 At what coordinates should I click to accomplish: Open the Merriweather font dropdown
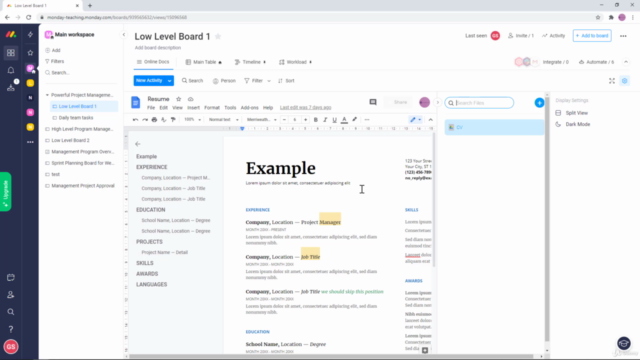(262, 120)
